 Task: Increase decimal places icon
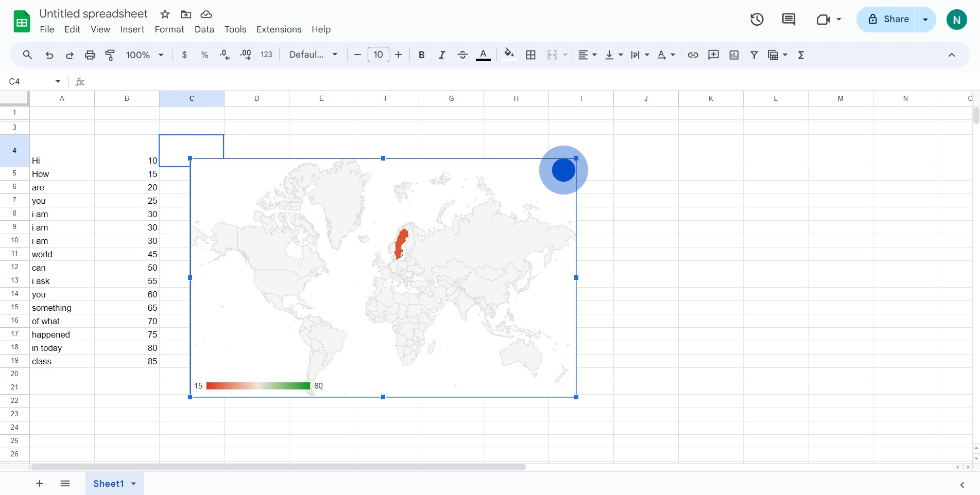tap(246, 55)
